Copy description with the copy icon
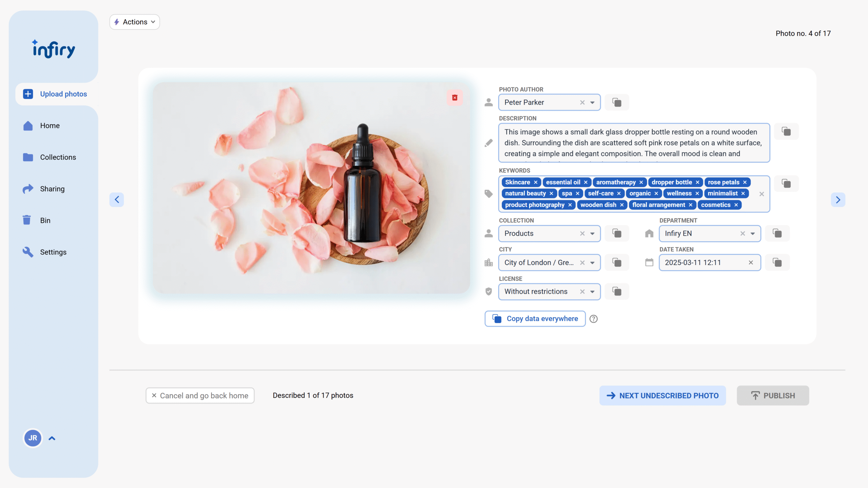The width and height of the screenshot is (868, 488). coord(786,131)
